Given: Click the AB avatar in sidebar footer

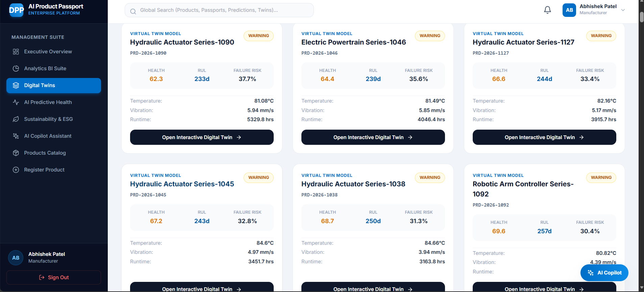Looking at the screenshot, I should coord(16,258).
